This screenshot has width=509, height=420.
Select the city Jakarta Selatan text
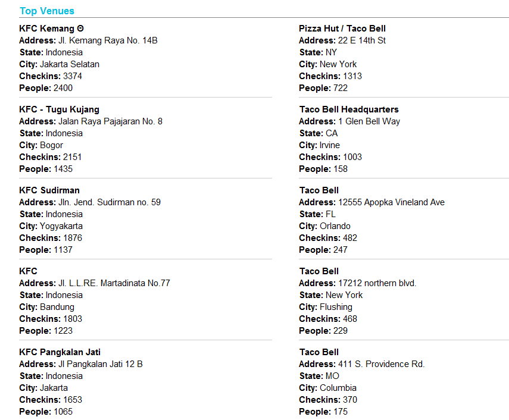point(70,64)
